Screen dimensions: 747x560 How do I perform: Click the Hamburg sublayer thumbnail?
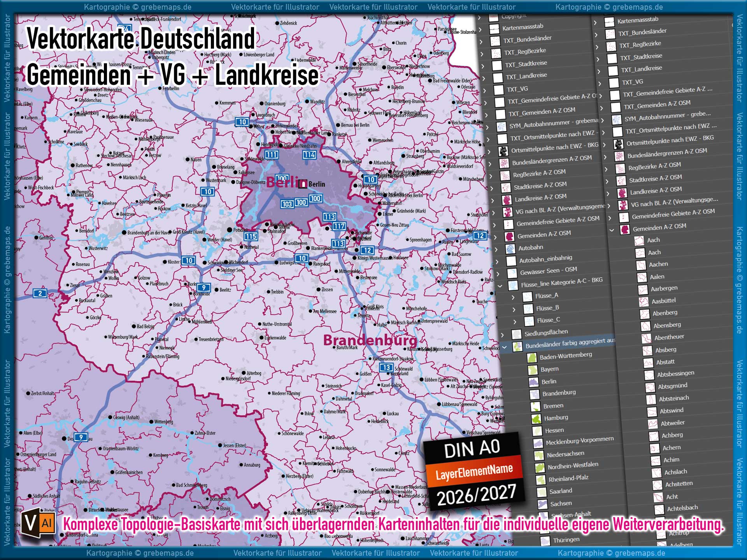coord(537,419)
